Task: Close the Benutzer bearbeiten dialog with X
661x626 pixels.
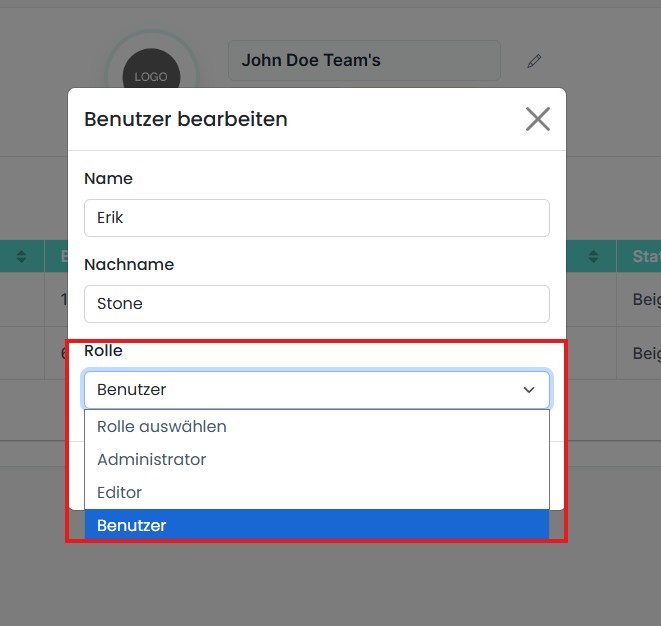Action: [538, 119]
